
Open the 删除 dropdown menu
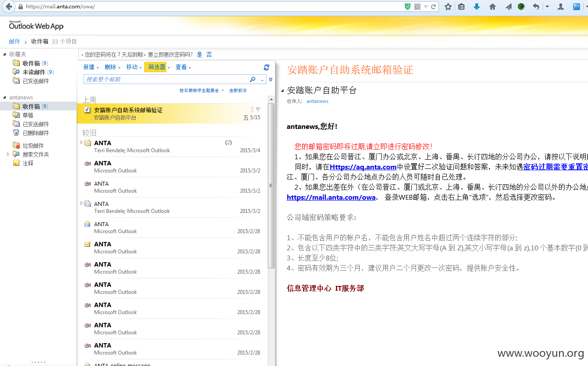tap(113, 67)
